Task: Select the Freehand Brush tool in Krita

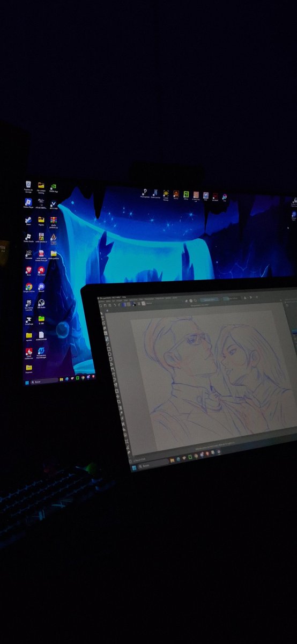Action: (x=107, y=339)
